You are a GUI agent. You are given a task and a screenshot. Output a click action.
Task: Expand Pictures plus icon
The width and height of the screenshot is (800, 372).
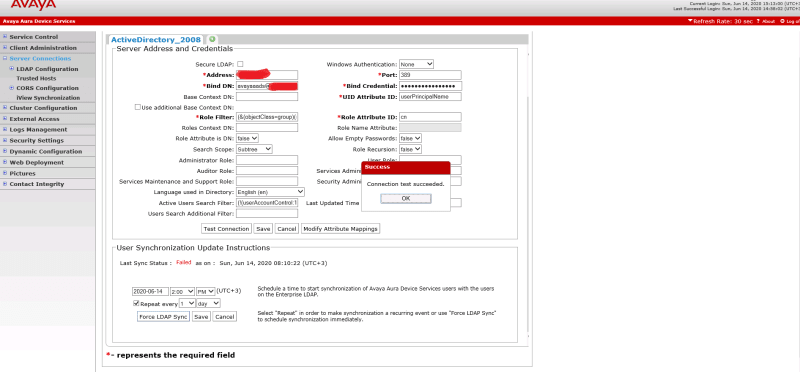(5, 173)
